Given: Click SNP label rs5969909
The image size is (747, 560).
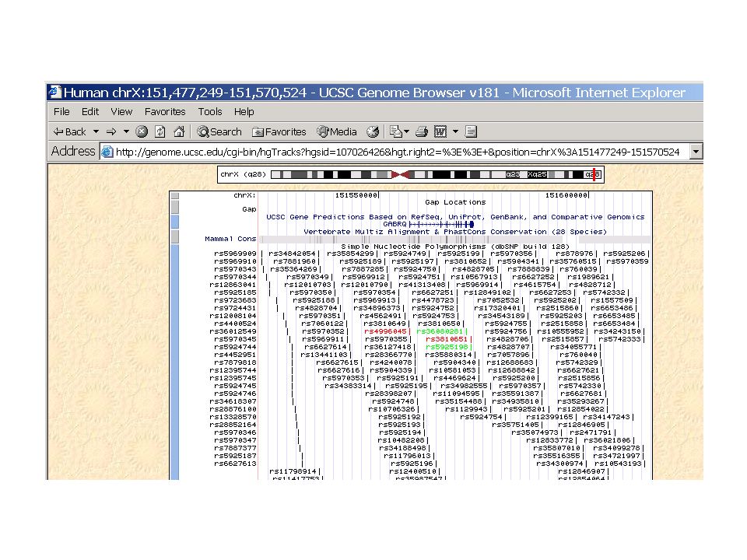Looking at the screenshot, I should point(235,254).
